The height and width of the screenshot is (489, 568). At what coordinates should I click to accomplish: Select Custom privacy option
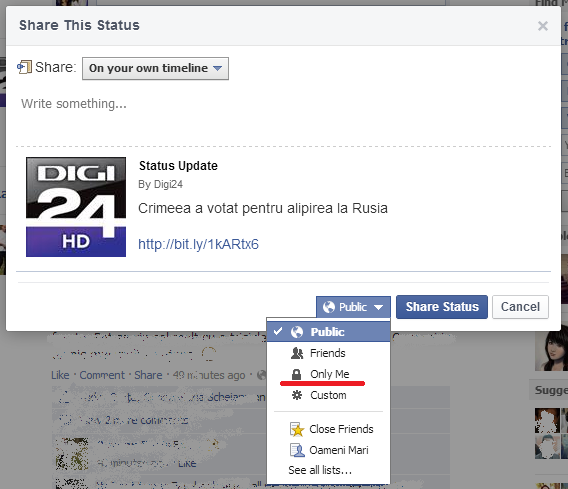(329, 395)
